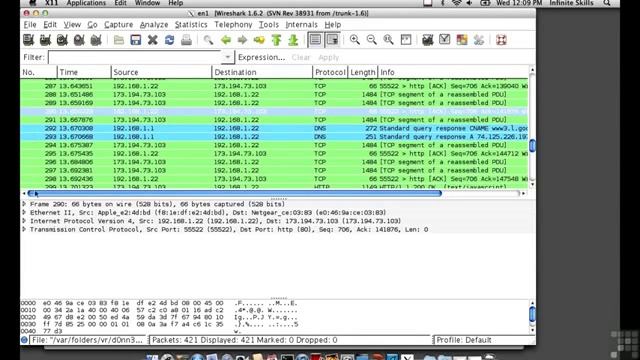Click the packet list horizontal scrollbar thumb
640x360 pixels.
[x=235, y=193]
